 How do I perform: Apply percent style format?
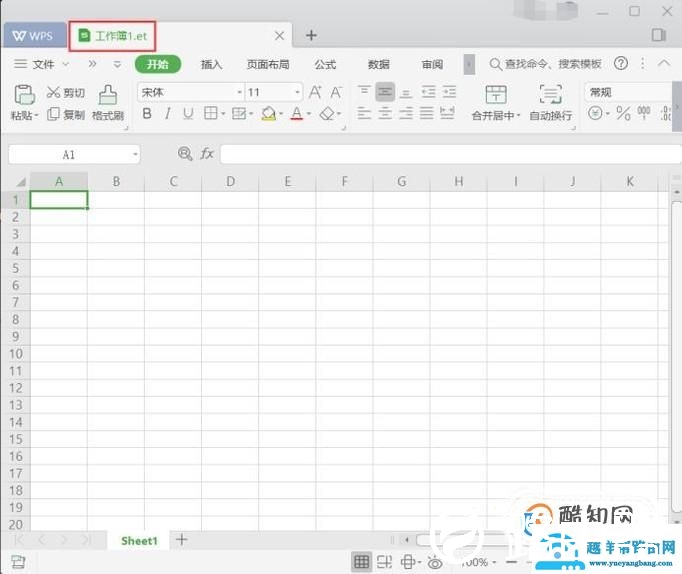(x=623, y=113)
